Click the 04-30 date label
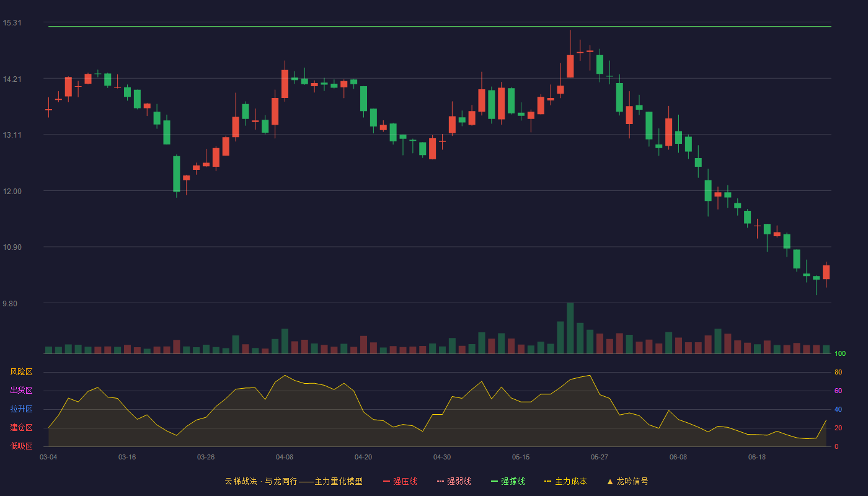Viewport: 868px width, 496px height. point(442,457)
